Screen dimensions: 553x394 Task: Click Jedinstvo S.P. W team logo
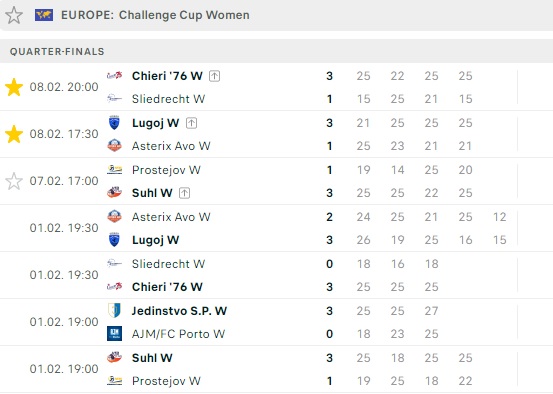coord(114,310)
